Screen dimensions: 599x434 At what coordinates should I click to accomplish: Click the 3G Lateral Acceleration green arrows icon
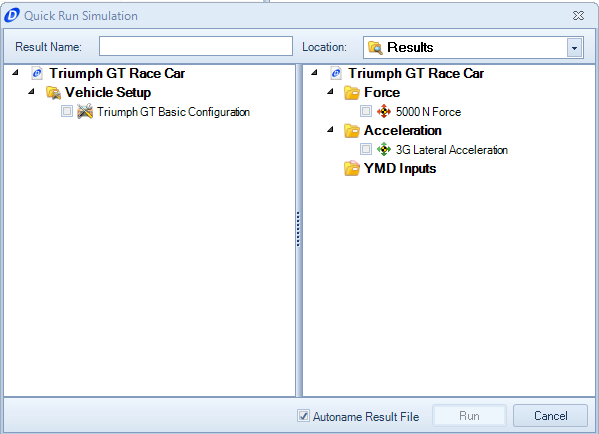tap(384, 149)
